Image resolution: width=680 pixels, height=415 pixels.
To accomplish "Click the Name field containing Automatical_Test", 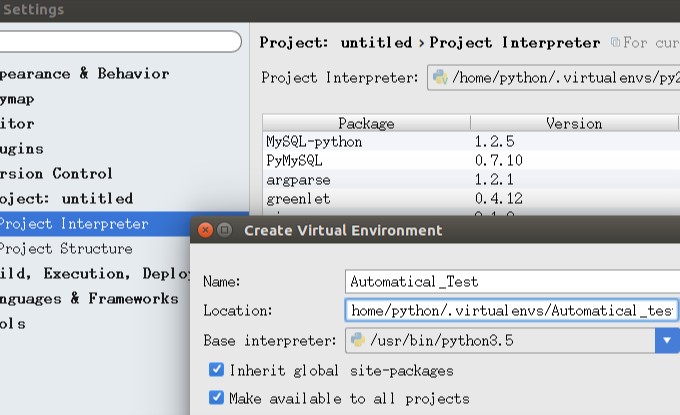I will click(x=513, y=282).
